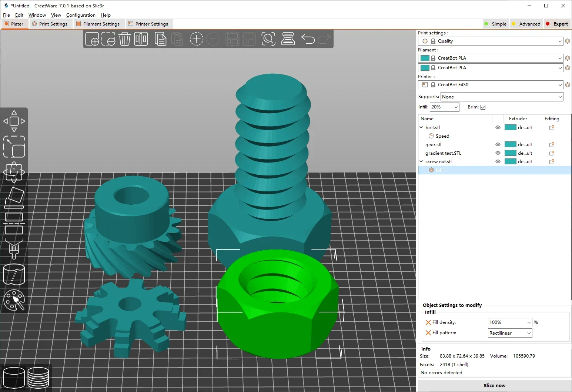Hide bolt.stl using its eye icon
The width and height of the screenshot is (572, 392).
(x=498, y=127)
